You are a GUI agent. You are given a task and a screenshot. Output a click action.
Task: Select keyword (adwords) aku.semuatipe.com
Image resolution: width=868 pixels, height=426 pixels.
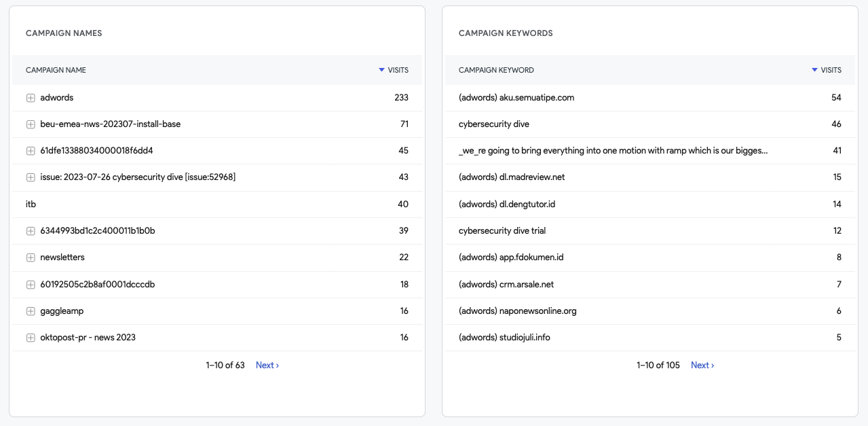516,98
